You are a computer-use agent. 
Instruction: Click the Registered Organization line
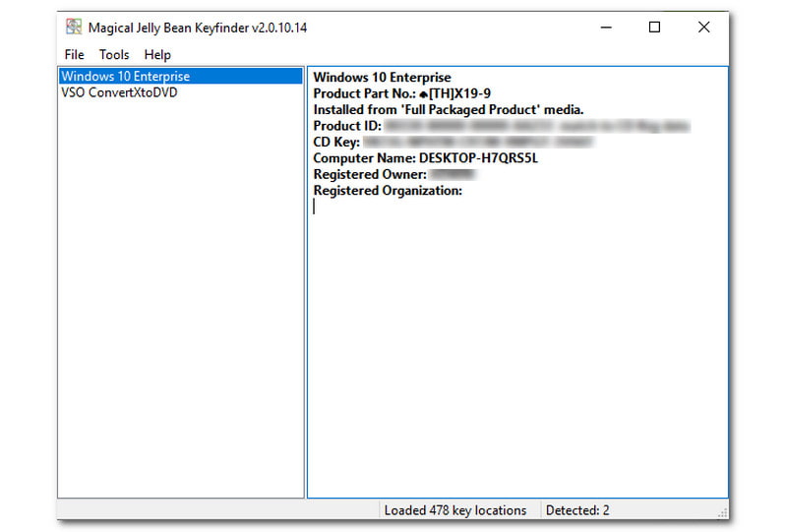388,191
